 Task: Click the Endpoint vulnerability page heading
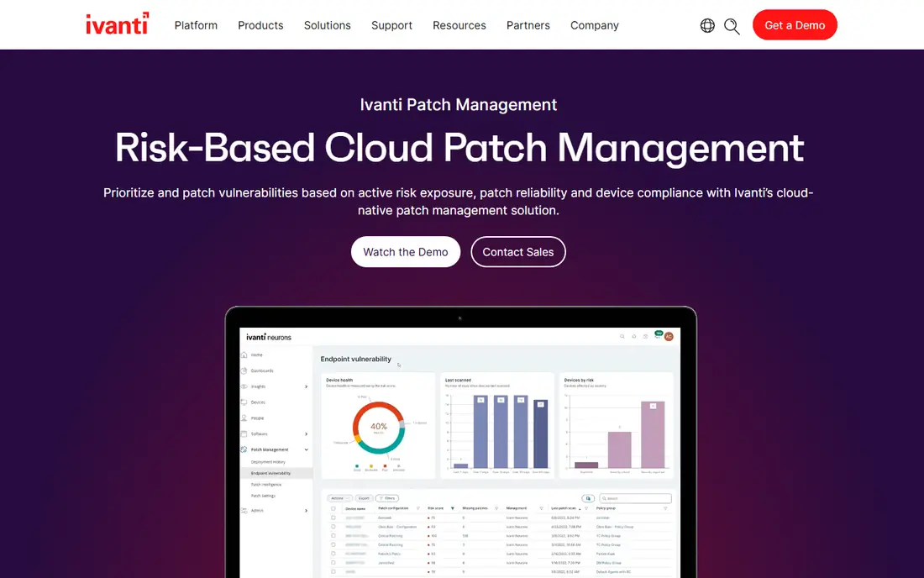click(356, 359)
